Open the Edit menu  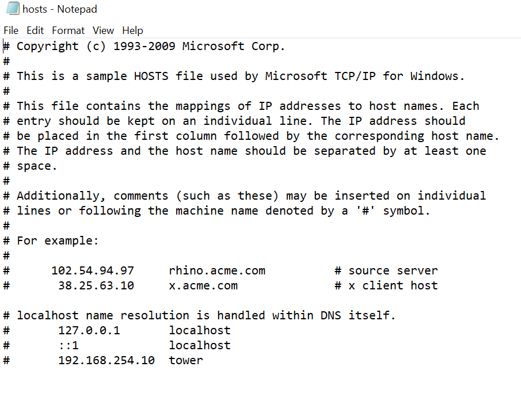tap(35, 30)
